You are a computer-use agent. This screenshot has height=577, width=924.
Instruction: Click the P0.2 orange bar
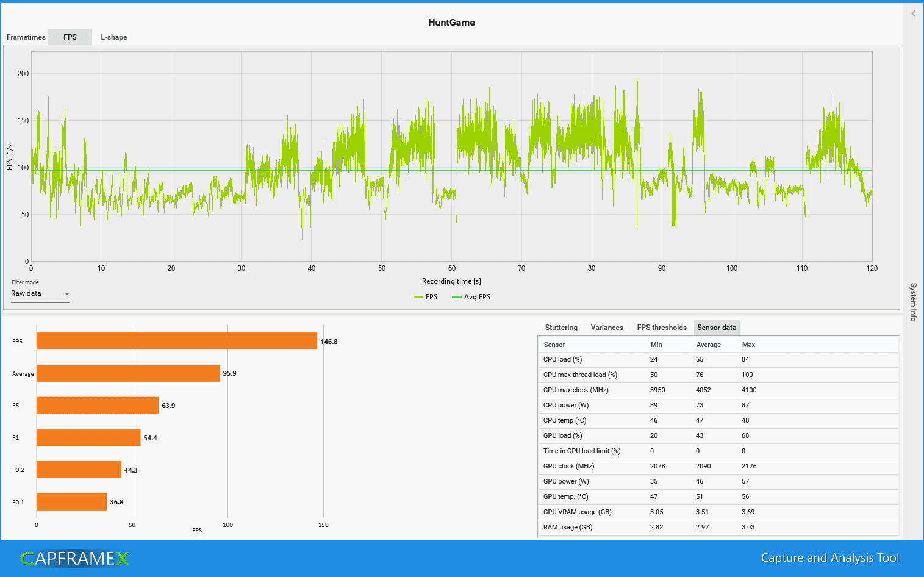pyautogui.click(x=79, y=470)
